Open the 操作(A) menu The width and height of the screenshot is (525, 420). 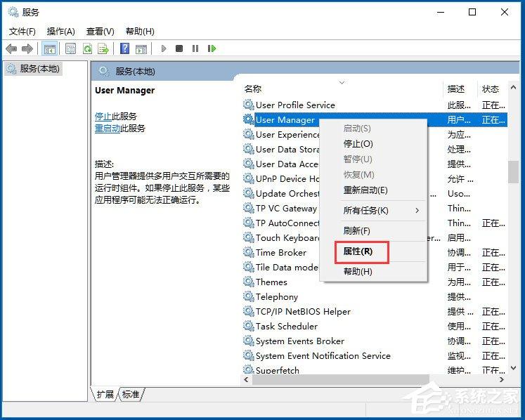pyautogui.click(x=60, y=32)
